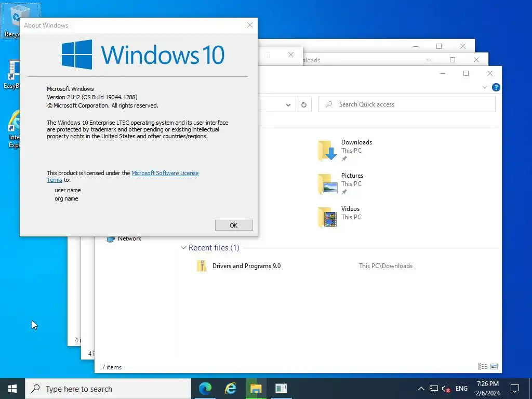Open the Action Center notifications
The image size is (532, 399).
click(515, 389)
